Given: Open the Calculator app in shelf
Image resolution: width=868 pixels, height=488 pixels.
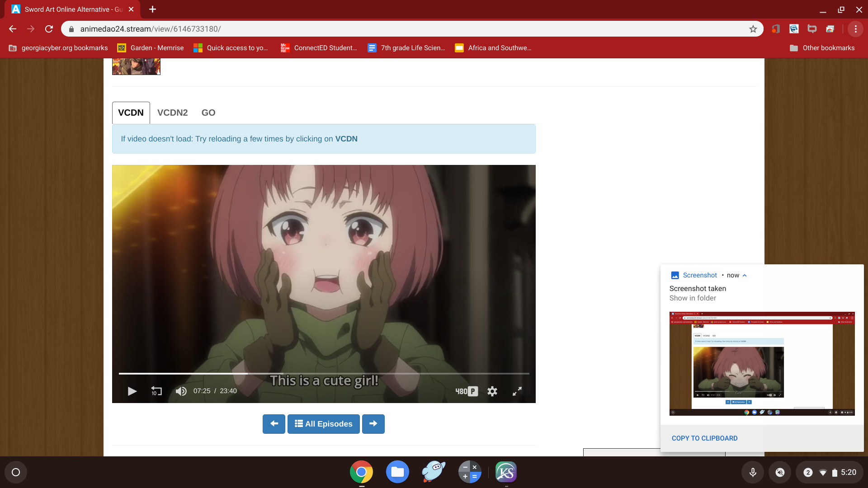Looking at the screenshot, I should [470, 472].
